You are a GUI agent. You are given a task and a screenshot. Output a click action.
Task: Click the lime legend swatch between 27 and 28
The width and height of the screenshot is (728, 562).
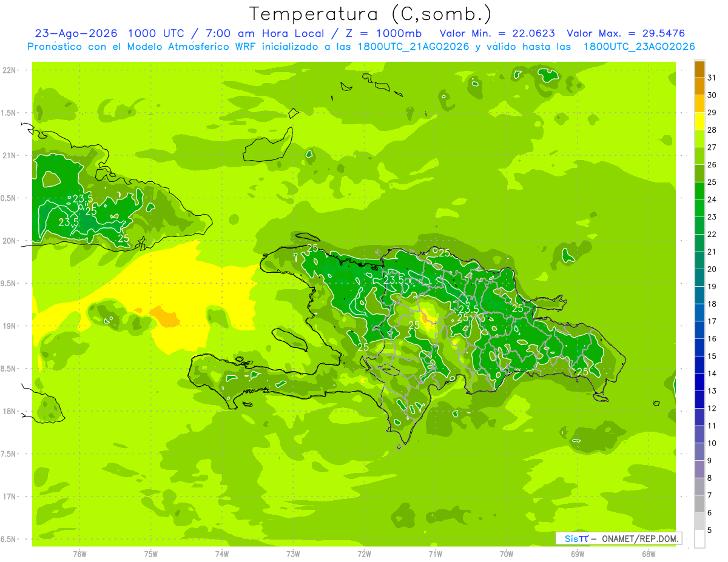(x=699, y=139)
